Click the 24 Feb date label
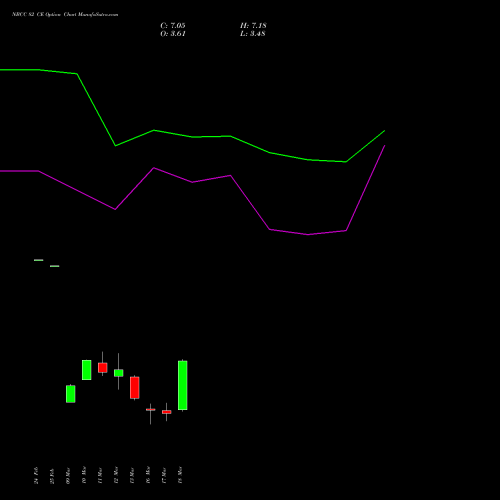The image size is (500, 500). [36, 475]
